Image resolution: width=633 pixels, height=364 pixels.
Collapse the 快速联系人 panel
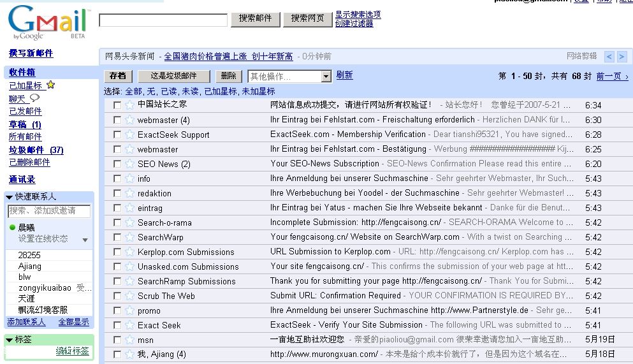10,198
